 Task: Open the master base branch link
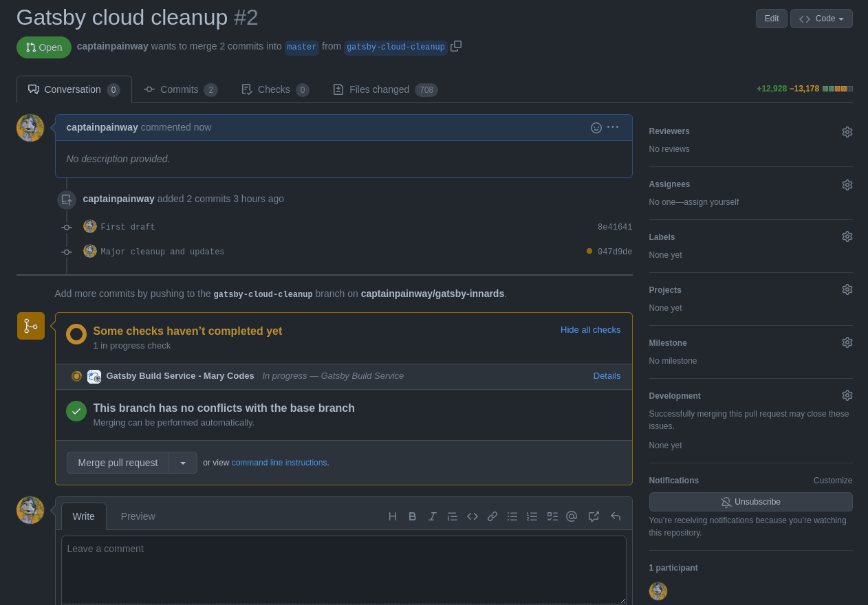click(x=302, y=47)
